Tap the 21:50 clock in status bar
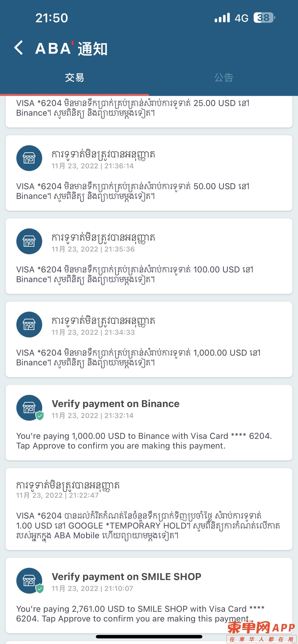This screenshot has height=644, width=298. (52, 18)
